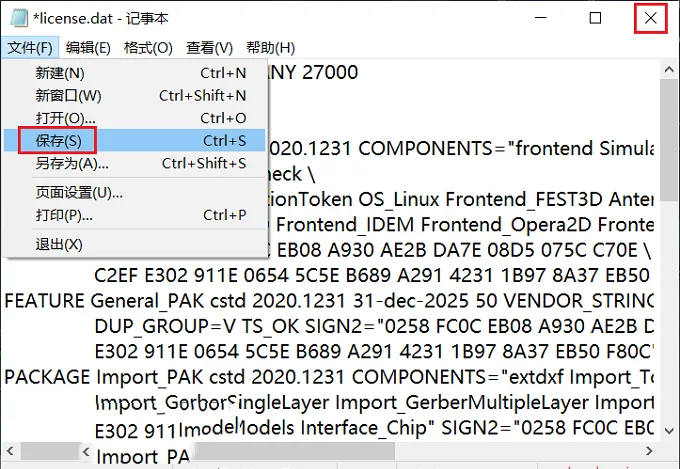Click the horizontal scrollbar right arrow
The width and height of the screenshot is (680, 469).
pos(649,451)
